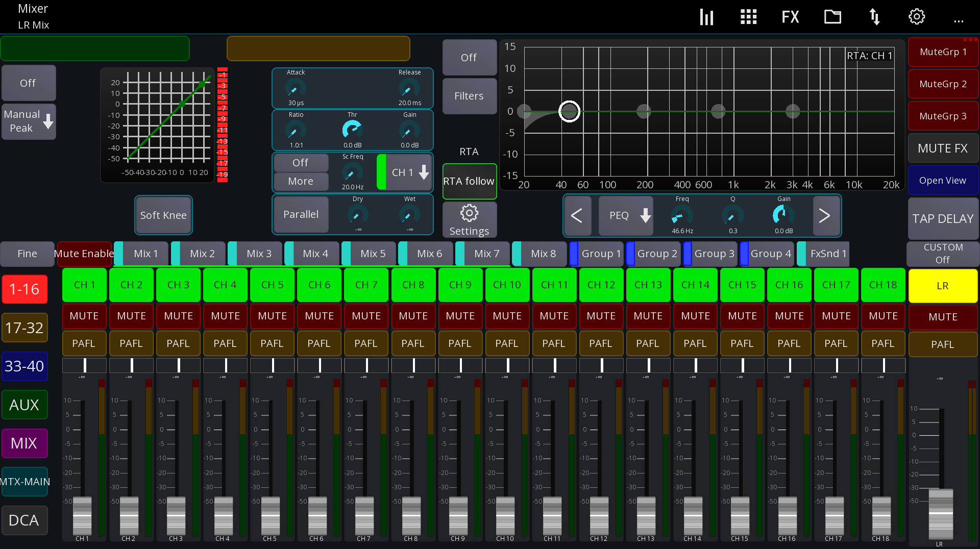This screenshot has height=549, width=980.
Task: Click the Parallel compression button
Action: 301,215
